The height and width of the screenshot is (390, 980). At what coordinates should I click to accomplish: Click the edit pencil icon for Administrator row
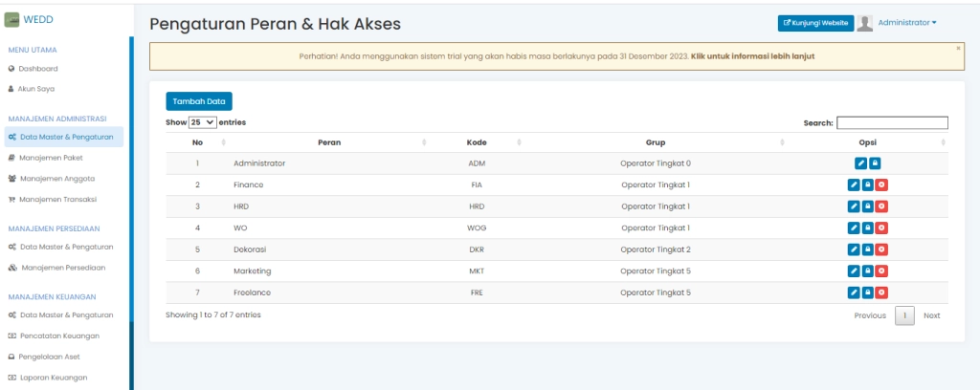(860, 163)
